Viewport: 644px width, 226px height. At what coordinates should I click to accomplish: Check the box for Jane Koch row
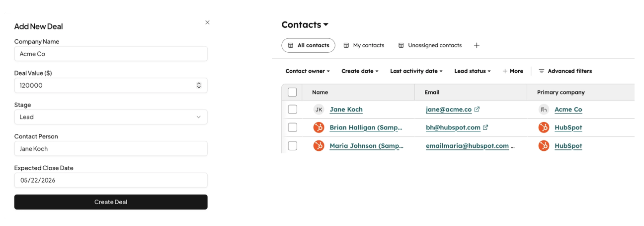[292, 110]
